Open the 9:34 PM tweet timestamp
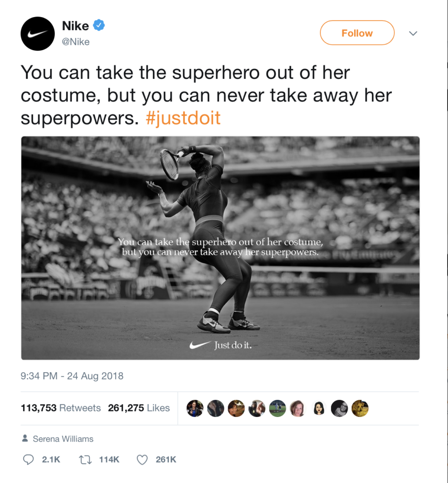The width and height of the screenshot is (448, 483). pos(72,376)
